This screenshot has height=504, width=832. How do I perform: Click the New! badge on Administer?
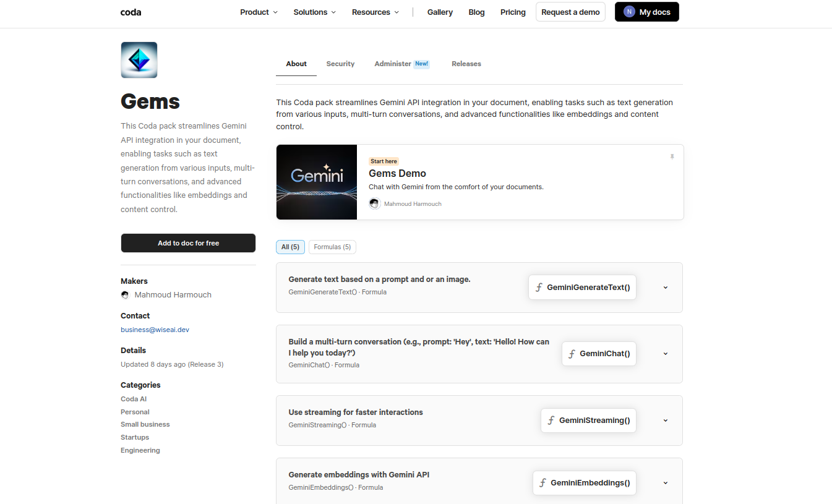click(422, 64)
